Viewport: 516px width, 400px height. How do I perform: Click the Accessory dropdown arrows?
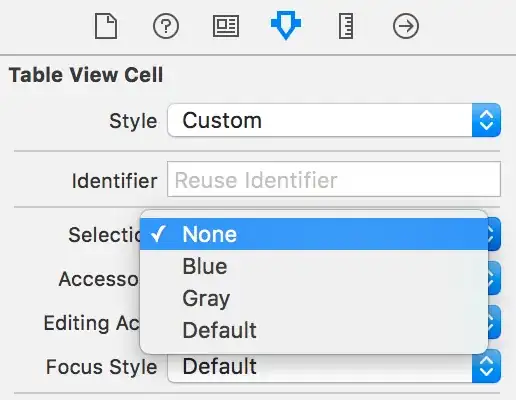[494, 278]
